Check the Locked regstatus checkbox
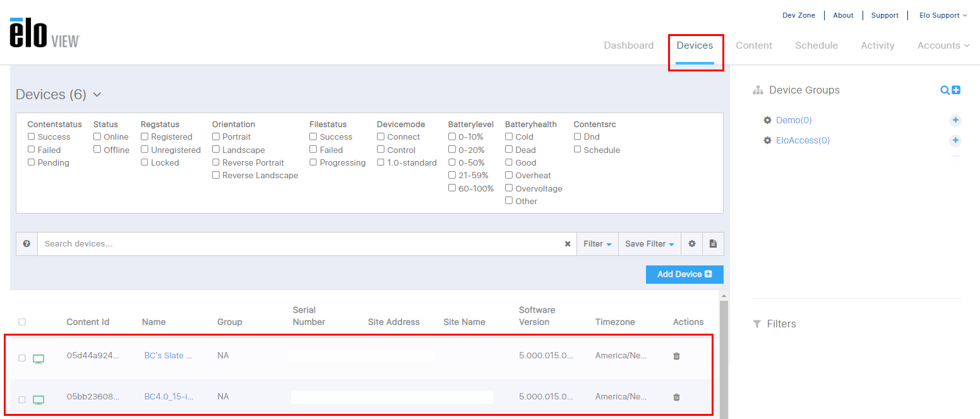Viewport: 980px width, 419px height. (145, 162)
